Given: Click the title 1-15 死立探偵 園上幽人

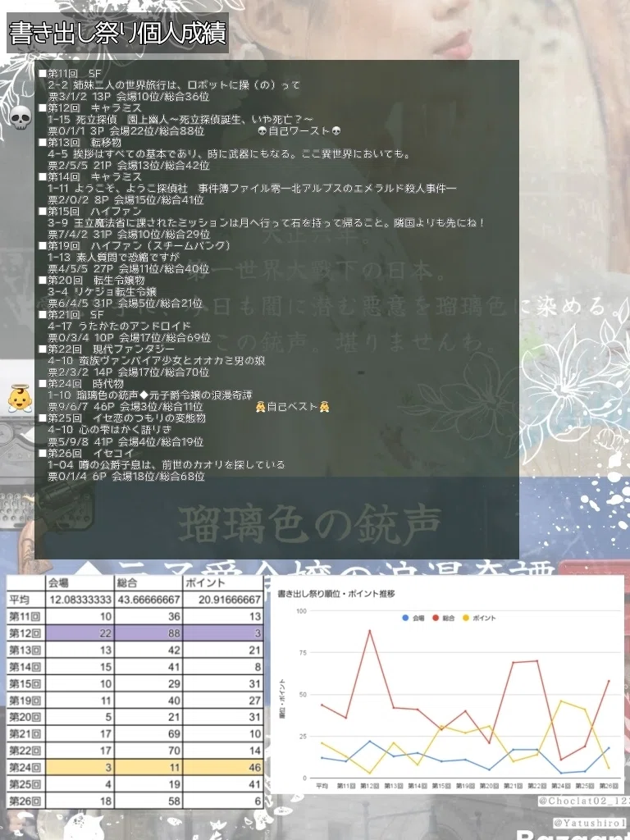Looking at the screenshot, I should coord(180,120).
